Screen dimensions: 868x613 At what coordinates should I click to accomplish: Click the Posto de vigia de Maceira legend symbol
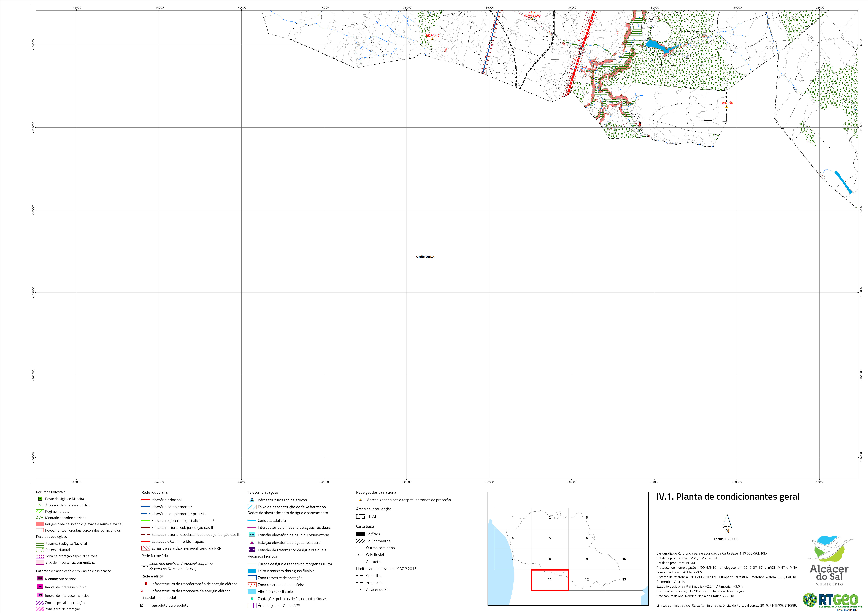(x=40, y=499)
